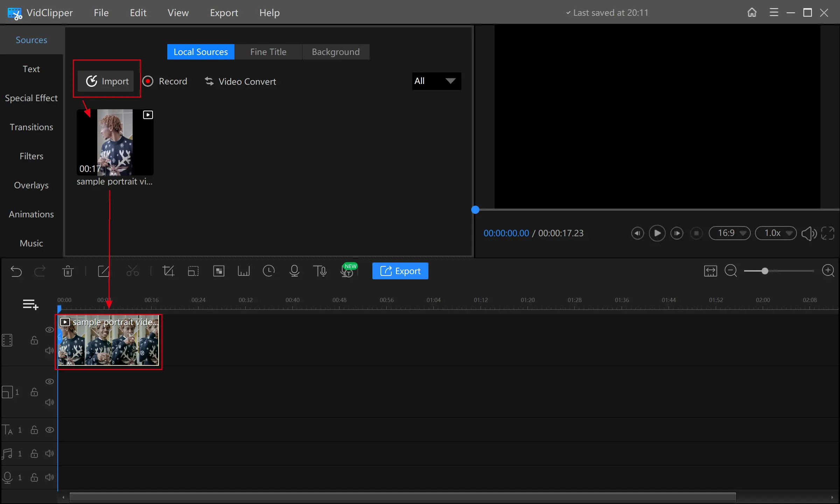This screenshot has height=504, width=840.
Task: Click the split/cut clip icon
Action: 133,271
